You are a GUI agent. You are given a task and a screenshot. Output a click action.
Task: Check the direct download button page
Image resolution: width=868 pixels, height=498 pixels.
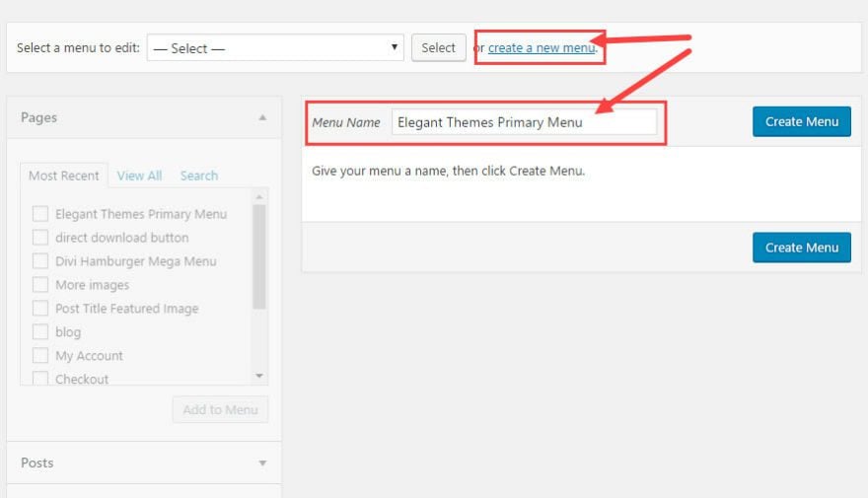40,238
